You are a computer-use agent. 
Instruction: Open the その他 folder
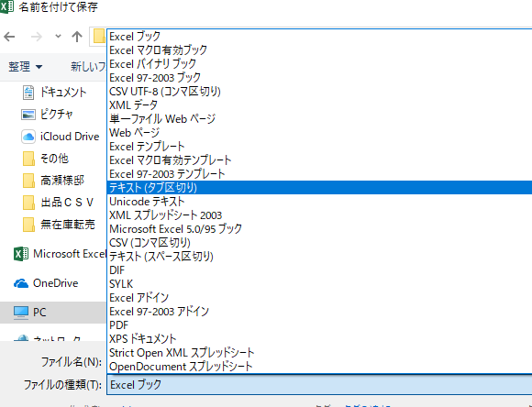54,159
